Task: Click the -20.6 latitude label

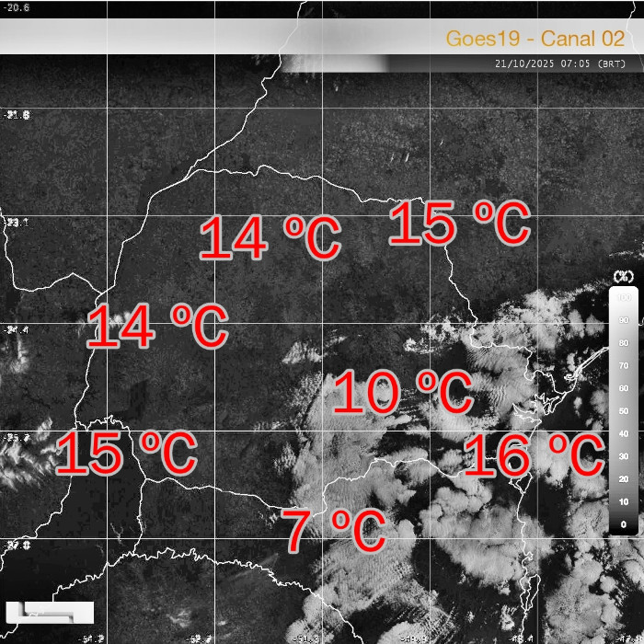Action: click(17, 7)
